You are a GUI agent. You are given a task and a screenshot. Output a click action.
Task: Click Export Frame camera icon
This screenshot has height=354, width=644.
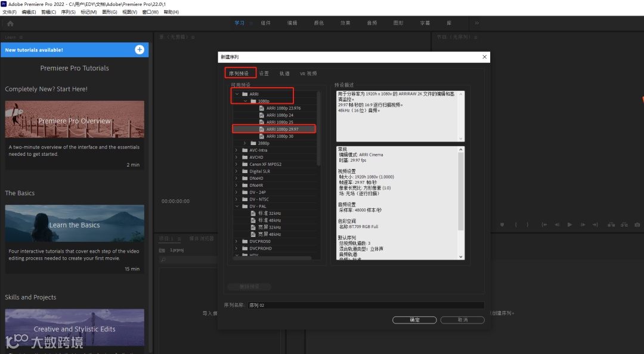(637, 224)
